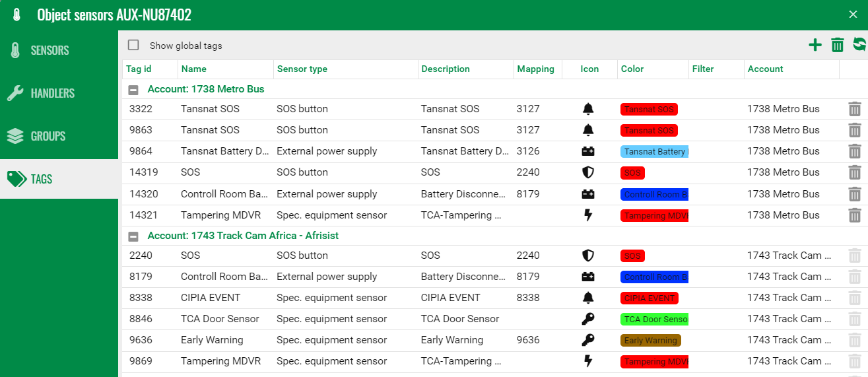Select mapping value 8338
Screen dimensions: 868x377
click(x=528, y=298)
